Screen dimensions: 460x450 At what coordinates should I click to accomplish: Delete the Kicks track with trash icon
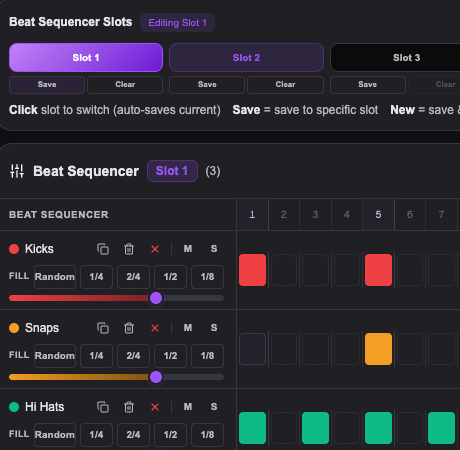pos(129,249)
